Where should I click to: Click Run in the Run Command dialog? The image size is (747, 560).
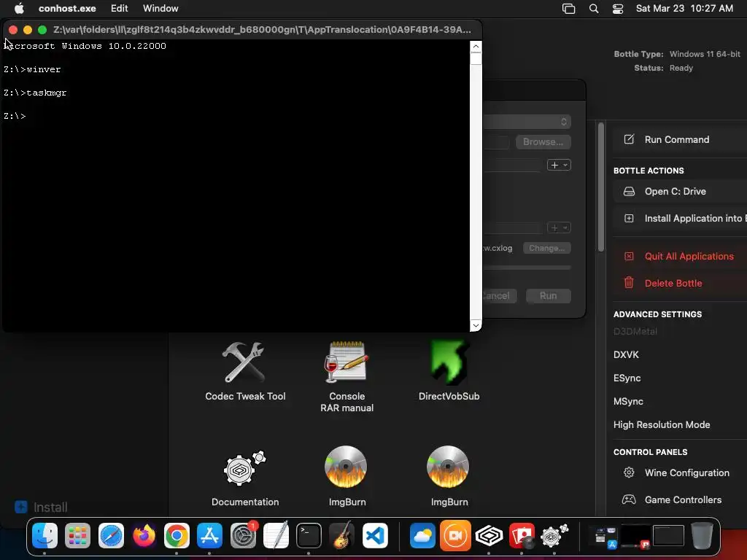(x=549, y=296)
